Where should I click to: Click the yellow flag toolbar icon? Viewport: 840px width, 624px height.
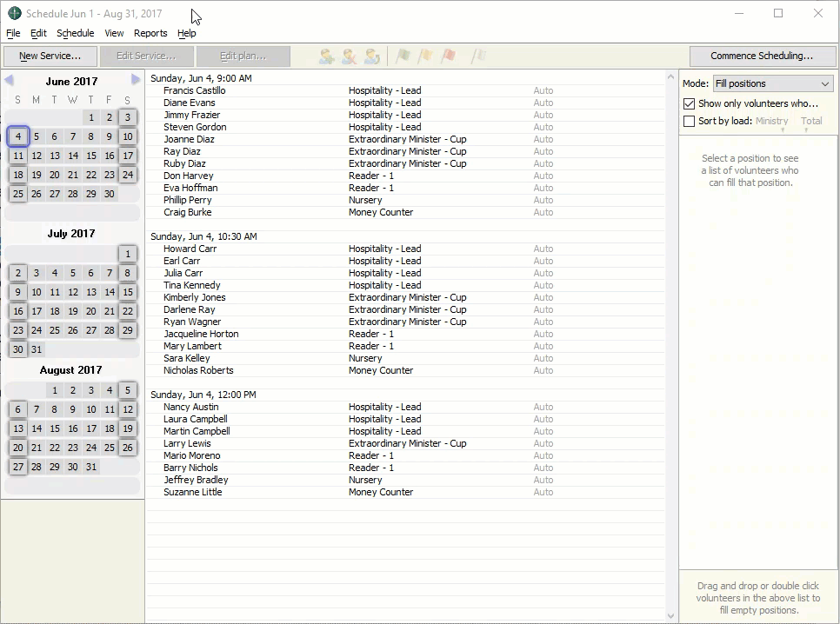425,56
